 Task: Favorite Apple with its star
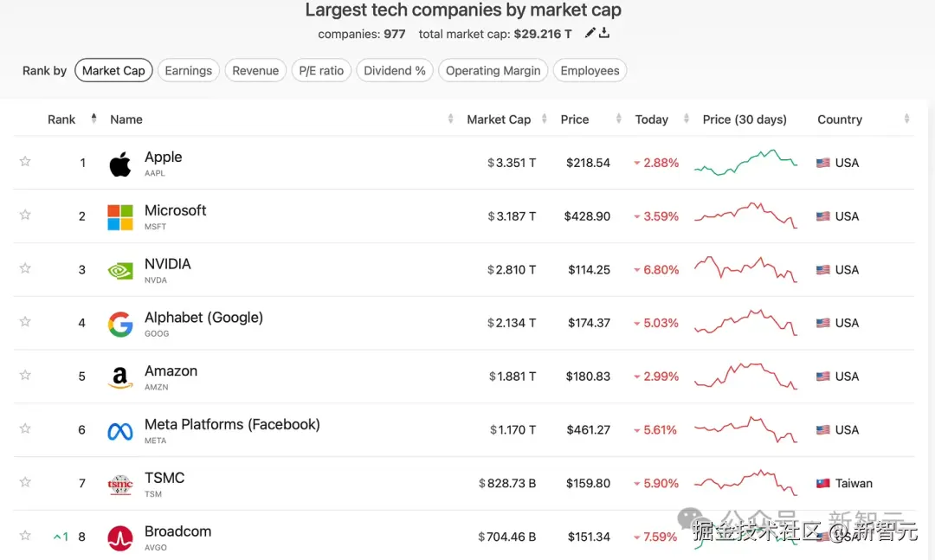click(25, 161)
